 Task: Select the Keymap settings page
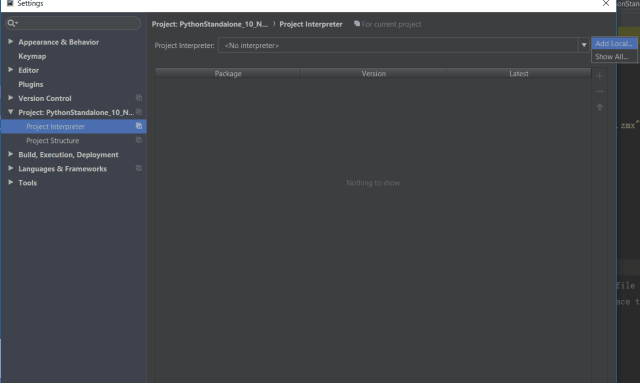tap(32, 56)
